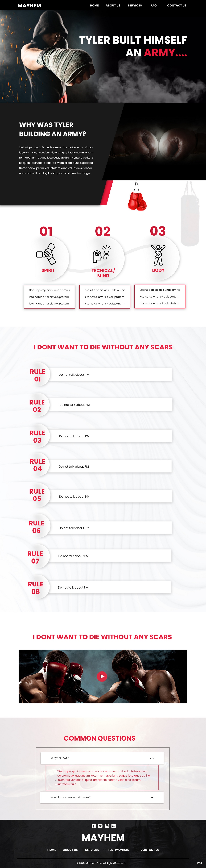Image resolution: width=206 pixels, height=868 pixels.
Task: Open the Twitter social link icon
Action: tap(100, 826)
